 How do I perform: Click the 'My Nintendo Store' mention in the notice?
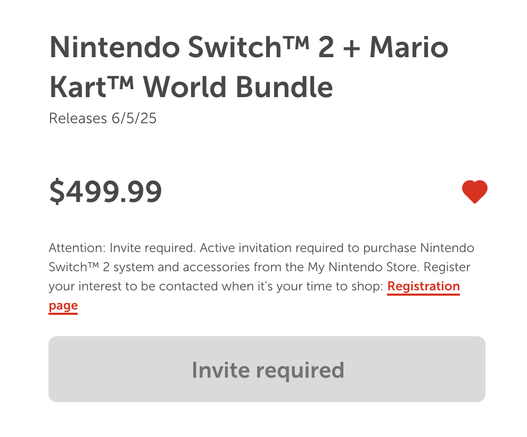pos(363,267)
